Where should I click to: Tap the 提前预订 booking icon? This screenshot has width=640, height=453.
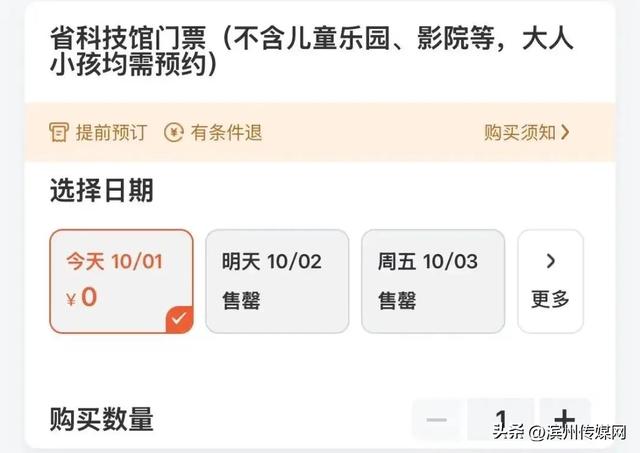(x=59, y=132)
